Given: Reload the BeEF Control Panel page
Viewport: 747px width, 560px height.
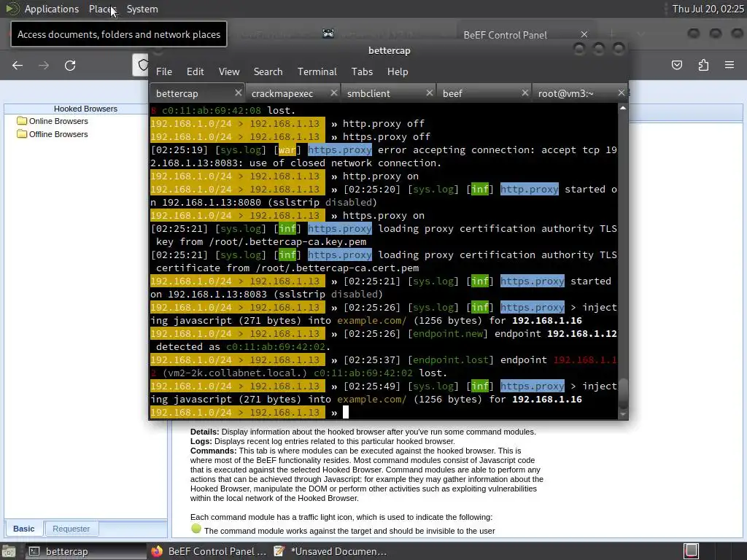Looking at the screenshot, I should (x=70, y=66).
